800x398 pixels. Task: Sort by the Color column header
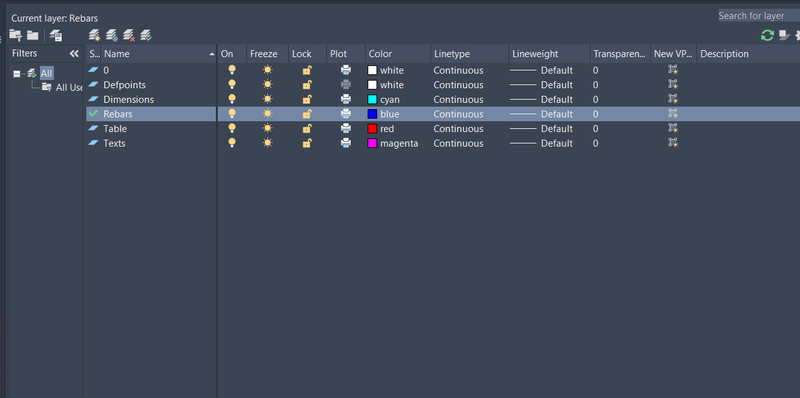(398, 54)
